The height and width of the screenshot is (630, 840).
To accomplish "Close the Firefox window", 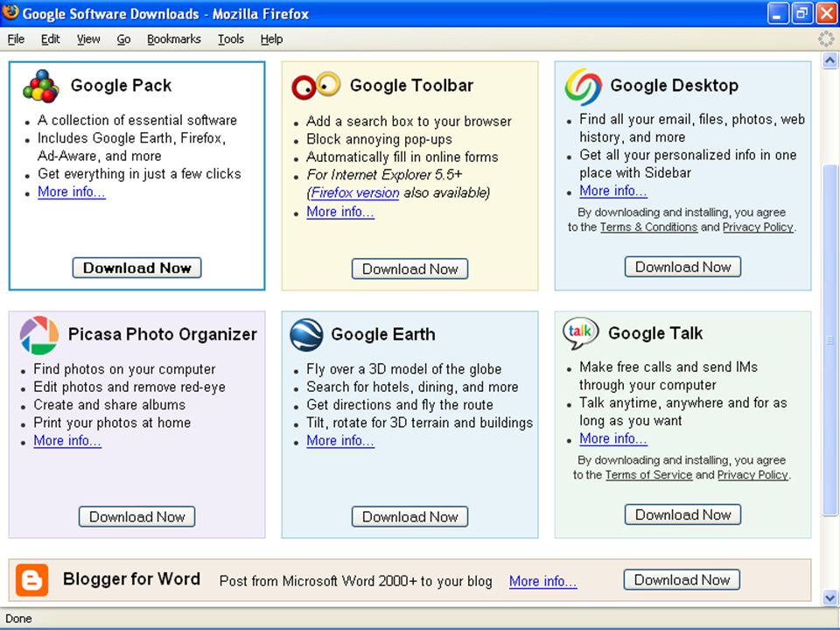I will 827,13.
